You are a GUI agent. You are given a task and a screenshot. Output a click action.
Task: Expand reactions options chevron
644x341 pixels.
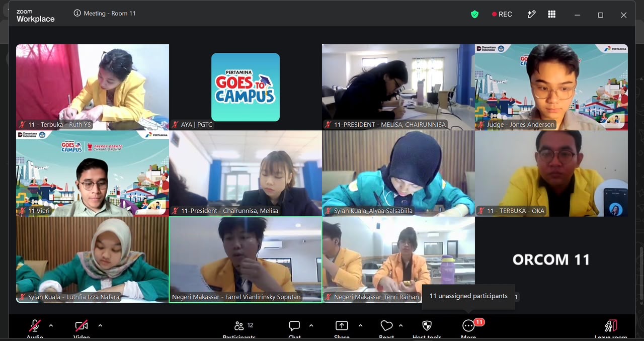[400, 325]
